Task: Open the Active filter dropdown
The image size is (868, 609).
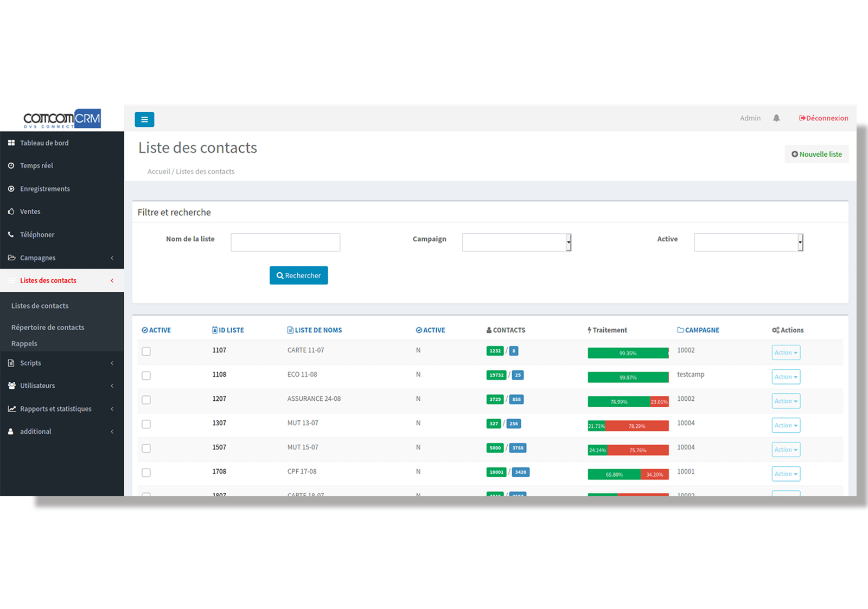Action: pyautogui.click(x=748, y=242)
